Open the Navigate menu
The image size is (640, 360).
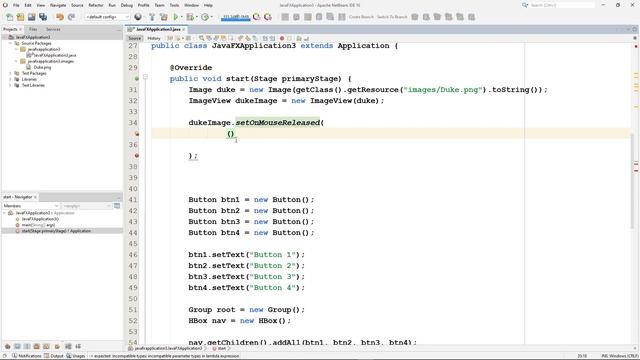[58, 5]
